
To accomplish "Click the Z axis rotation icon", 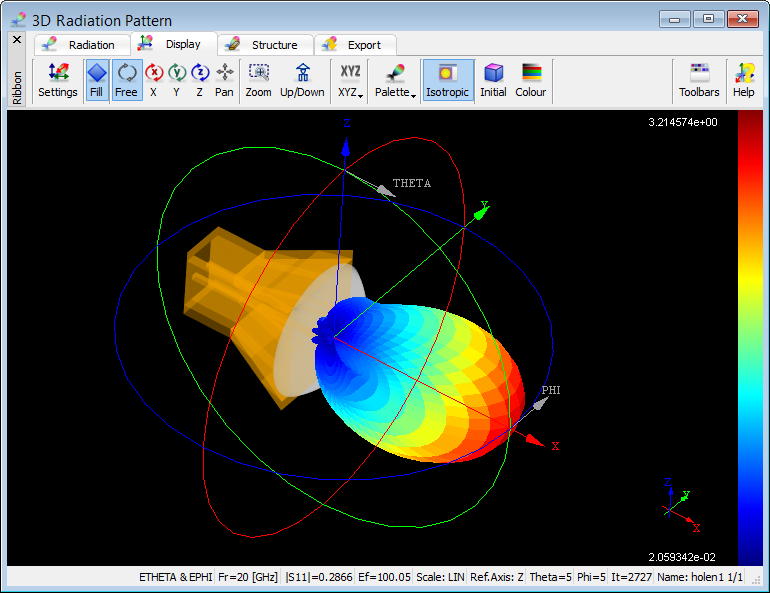I will [200, 80].
